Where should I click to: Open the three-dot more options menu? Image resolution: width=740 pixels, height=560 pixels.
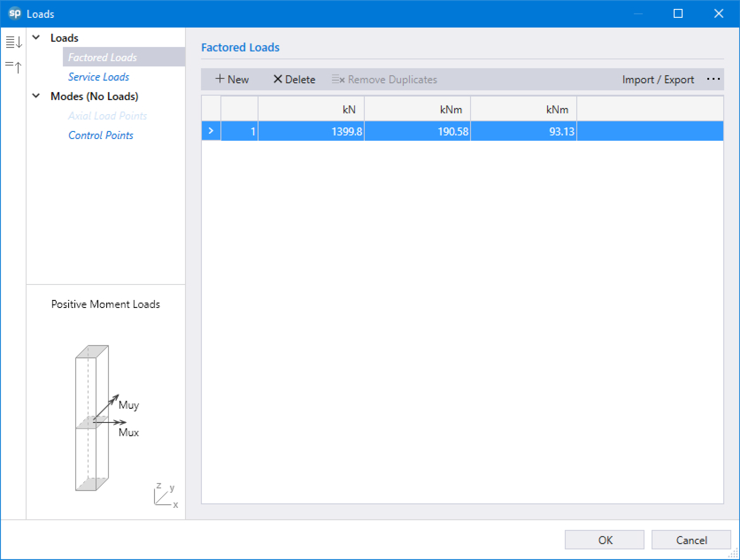[713, 79]
